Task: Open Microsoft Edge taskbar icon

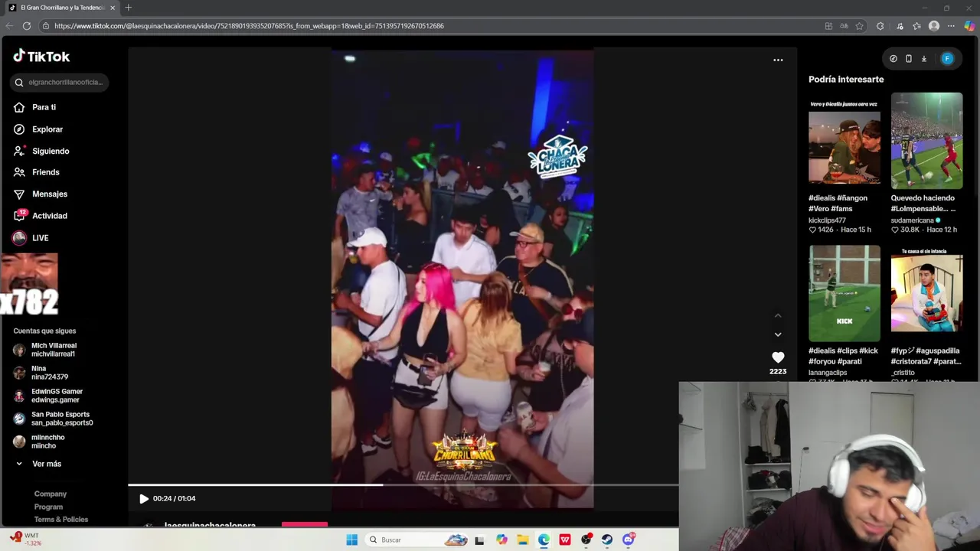Action: click(x=544, y=540)
